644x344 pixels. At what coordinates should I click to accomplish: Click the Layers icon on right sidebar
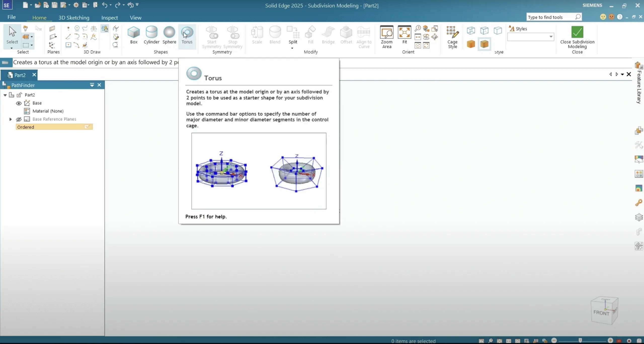639,217
